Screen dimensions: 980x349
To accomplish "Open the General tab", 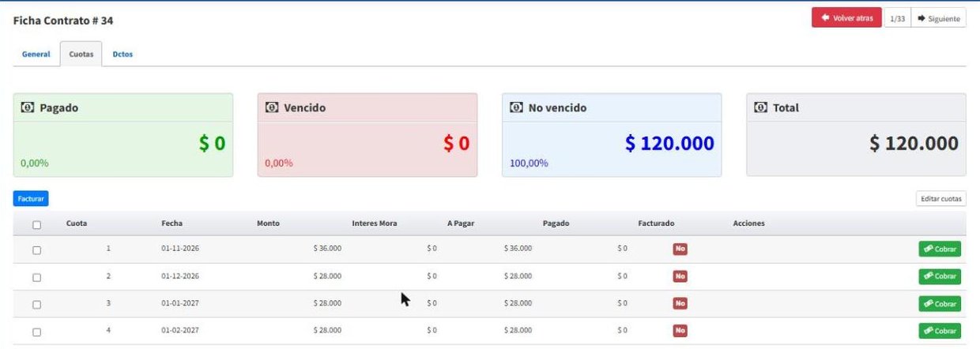I will 36,54.
